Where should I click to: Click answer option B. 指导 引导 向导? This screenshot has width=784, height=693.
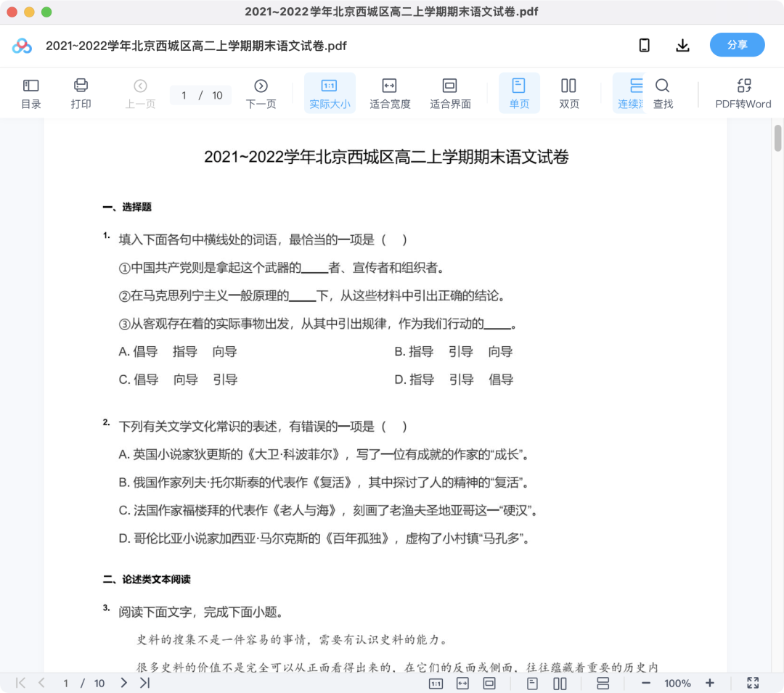click(454, 352)
